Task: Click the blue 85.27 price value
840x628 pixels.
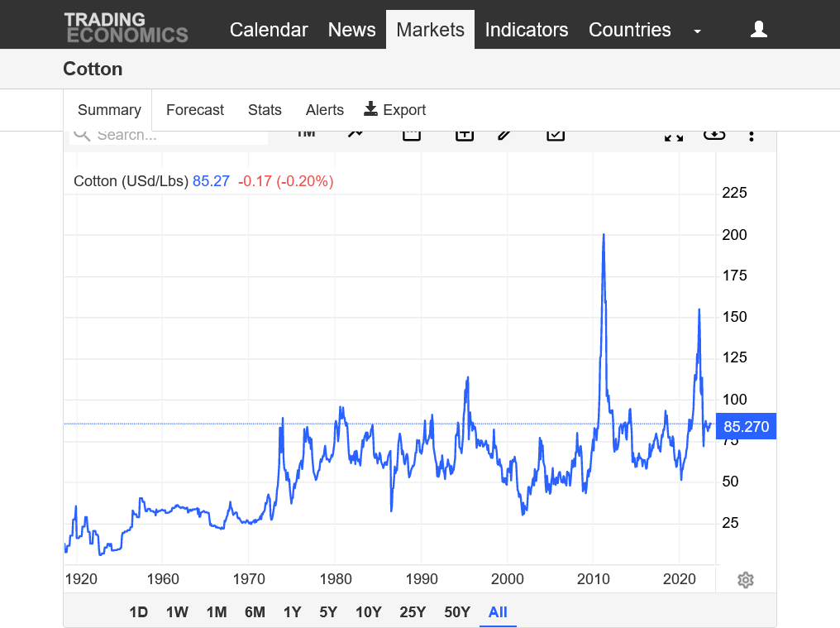Action: tap(211, 181)
